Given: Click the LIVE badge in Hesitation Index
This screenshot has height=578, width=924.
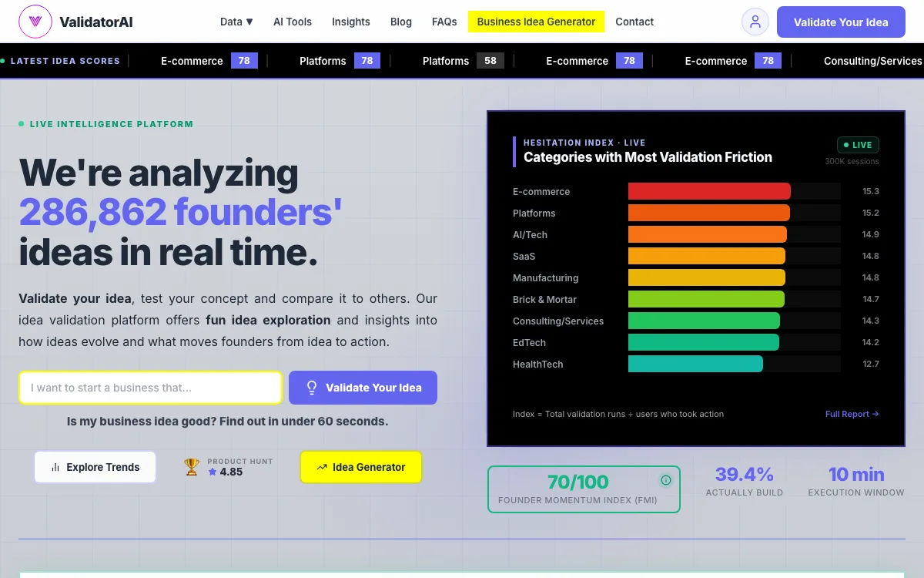Looking at the screenshot, I should click(858, 145).
